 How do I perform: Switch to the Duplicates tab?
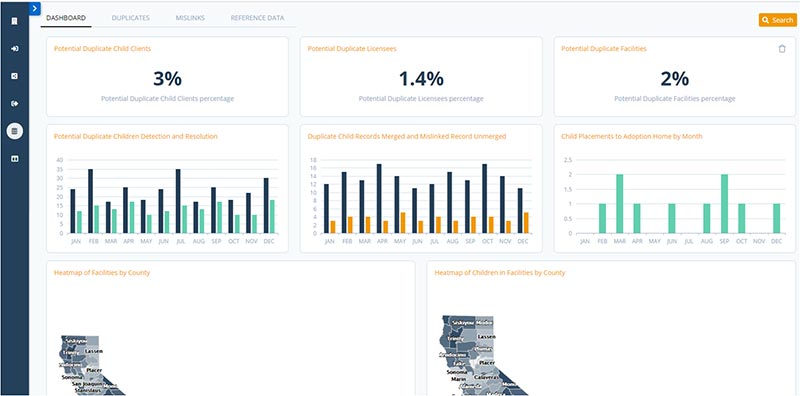click(x=131, y=18)
